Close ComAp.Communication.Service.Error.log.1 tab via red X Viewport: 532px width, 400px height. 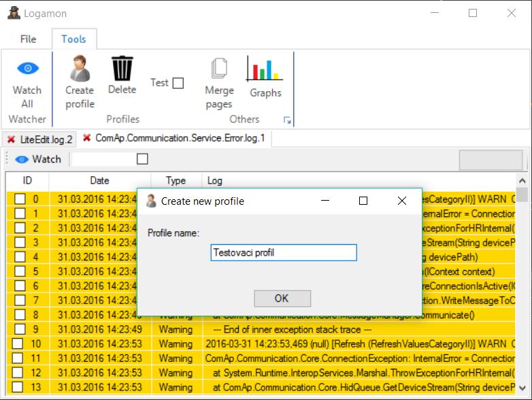pyautogui.click(x=87, y=137)
